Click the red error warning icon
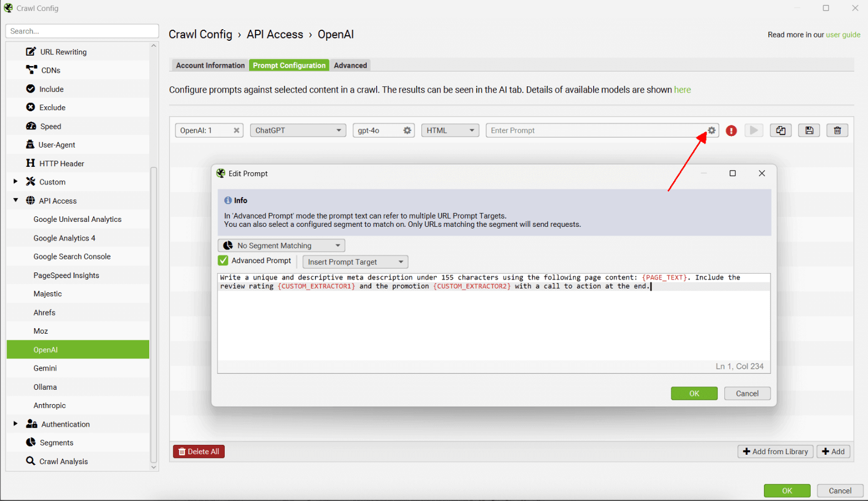The height and width of the screenshot is (501, 868). [731, 130]
